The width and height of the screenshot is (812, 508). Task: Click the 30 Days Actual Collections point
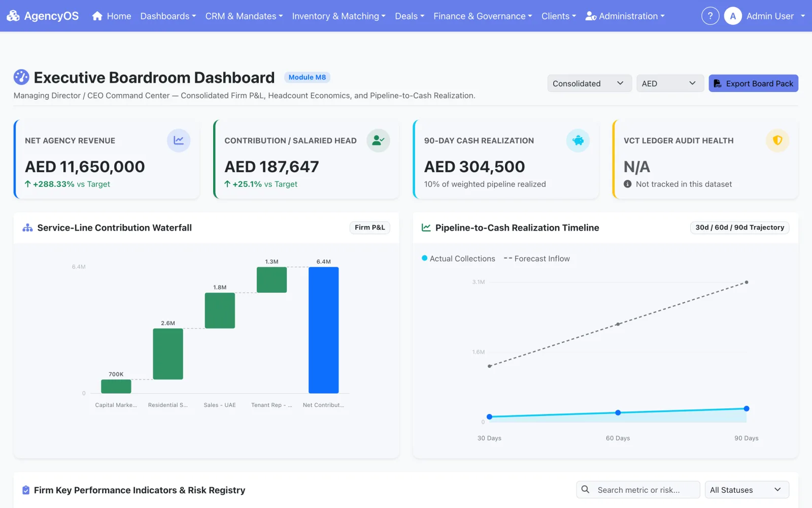[489, 417]
